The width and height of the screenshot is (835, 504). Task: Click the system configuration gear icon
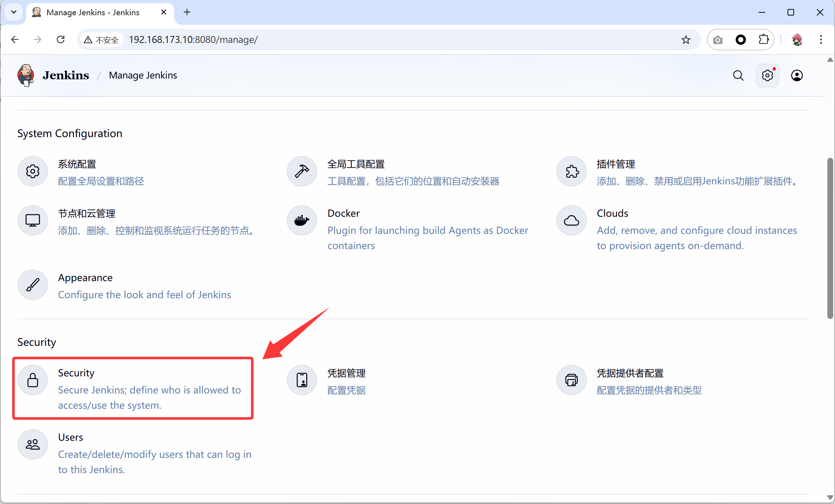pos(33,171)
